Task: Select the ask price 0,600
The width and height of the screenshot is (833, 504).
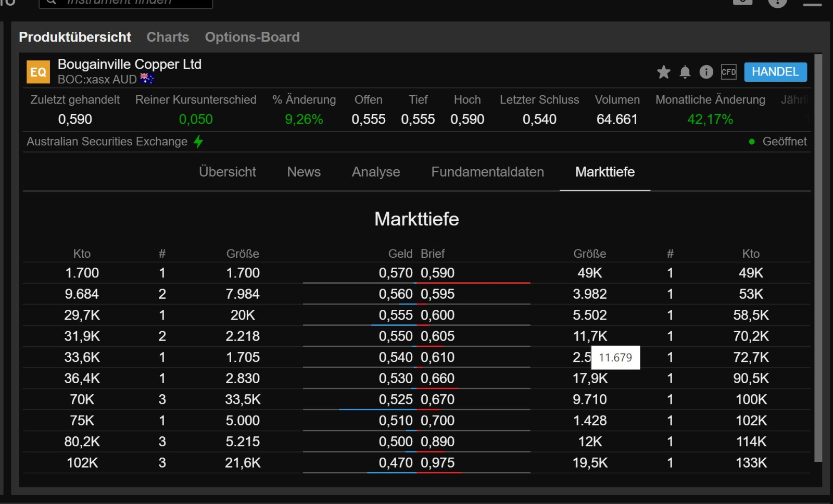Action: click(438, 315)
